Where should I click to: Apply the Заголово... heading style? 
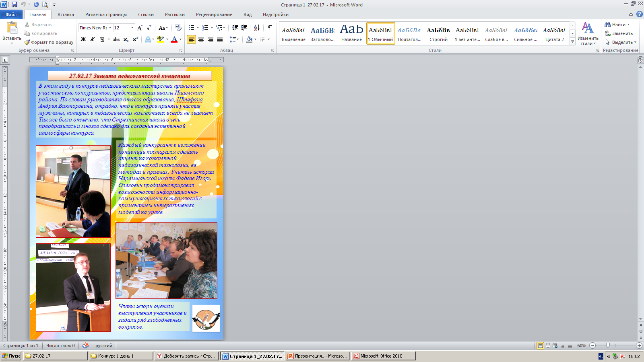[x=322, y=33]
